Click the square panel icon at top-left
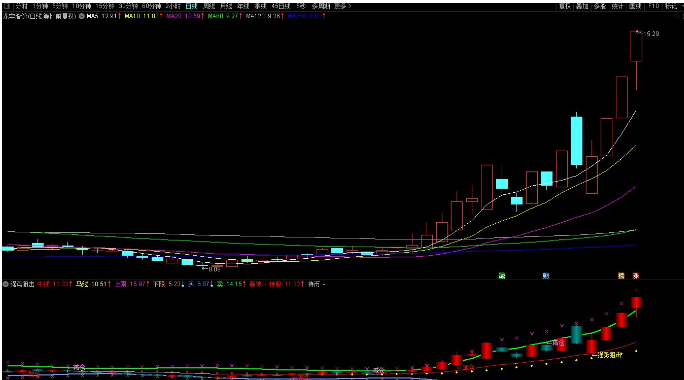The height and width of the screenshot is (380, 684). (x=6, y=6)
